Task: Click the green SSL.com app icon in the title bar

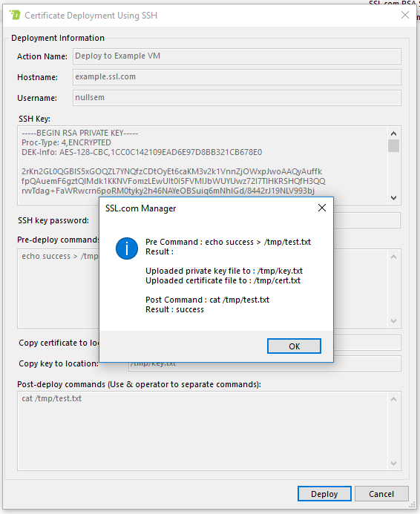Action: (x=15, y=15)
